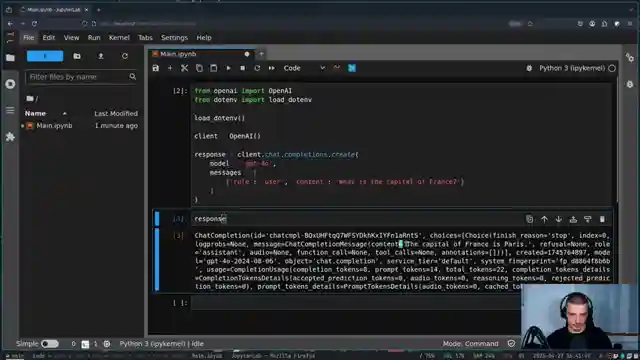
Task: Move the response cell up arrow
Action: point(544,219)
